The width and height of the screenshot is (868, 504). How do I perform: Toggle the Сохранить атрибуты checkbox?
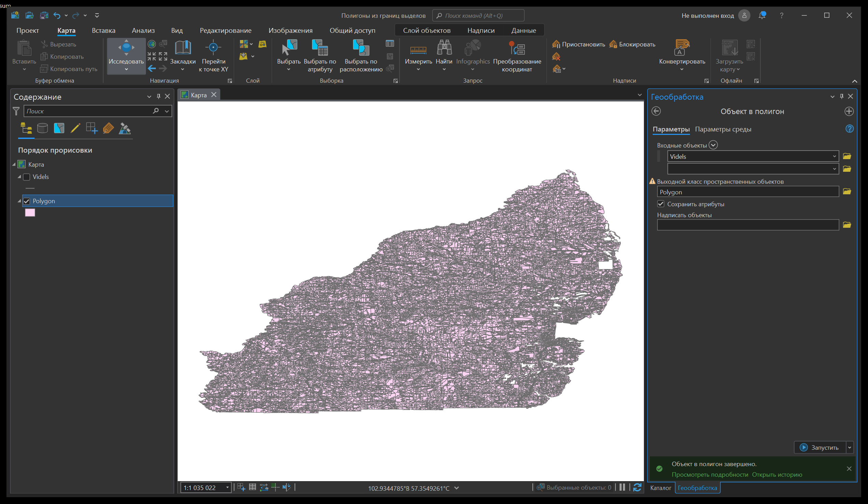coord(660,204)
